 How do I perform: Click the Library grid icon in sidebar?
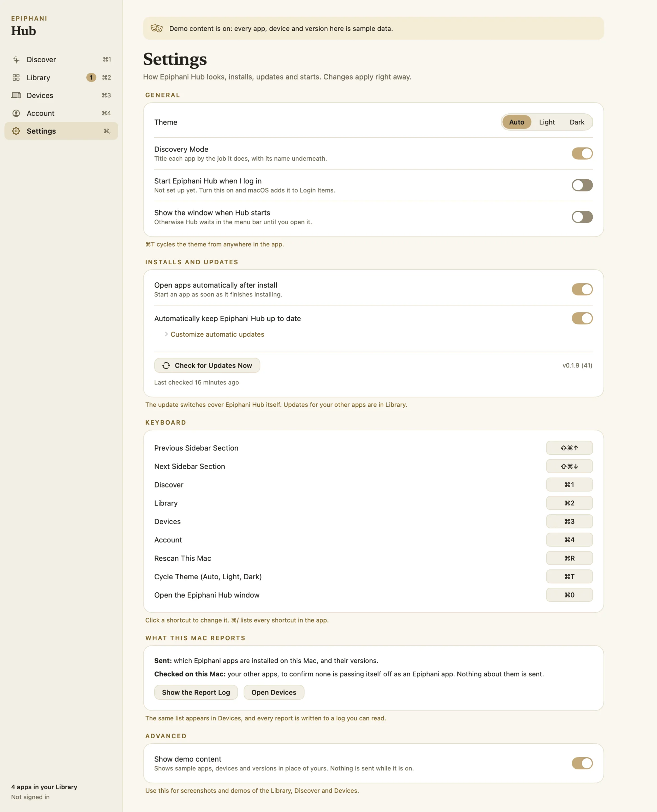pos(16,77)
